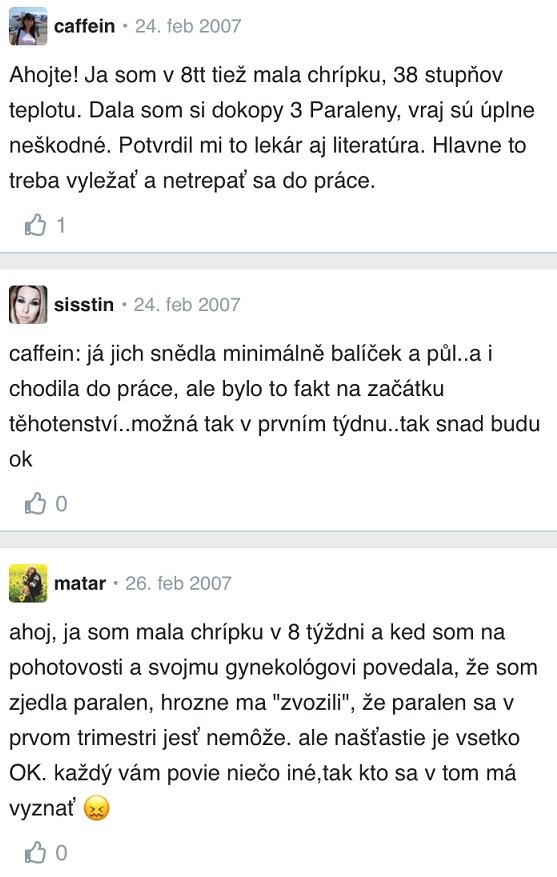This screenshot has height=877, width=557.
Task: View the like count 1 on caffein's post
Action: point(60,225)
